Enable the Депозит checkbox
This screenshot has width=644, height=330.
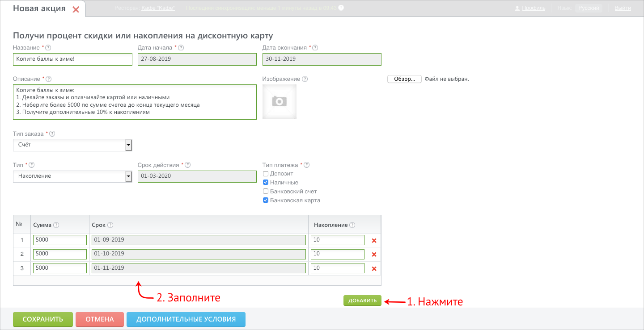pyautogui.click(x=266, y=174)
